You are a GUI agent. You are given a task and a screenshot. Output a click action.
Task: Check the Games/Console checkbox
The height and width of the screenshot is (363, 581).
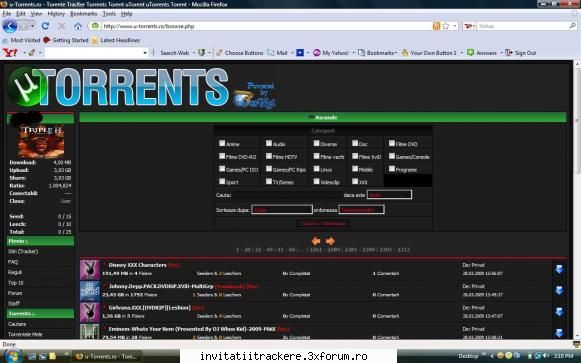392,156
